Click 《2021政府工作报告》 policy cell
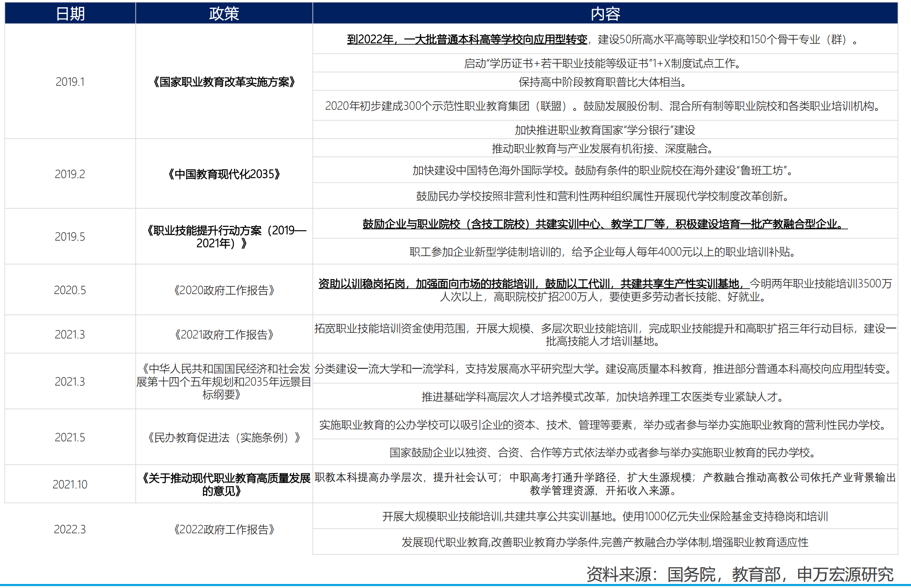 pos(224,335)
